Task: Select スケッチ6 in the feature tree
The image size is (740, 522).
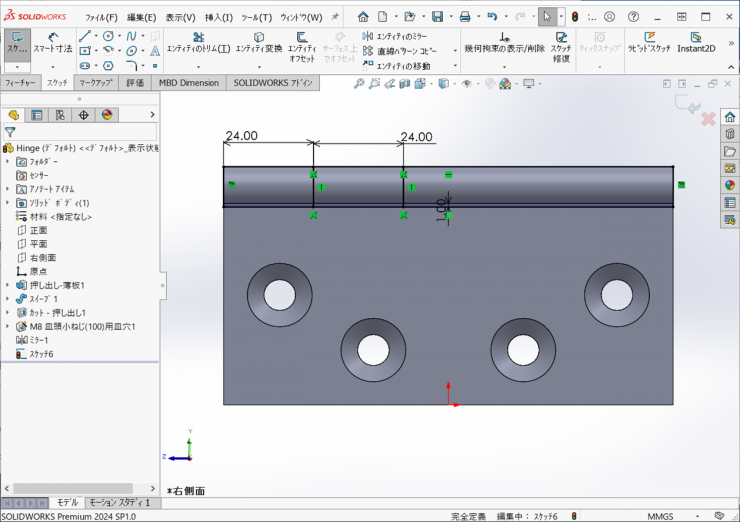Action: click(x=41, y=354)
